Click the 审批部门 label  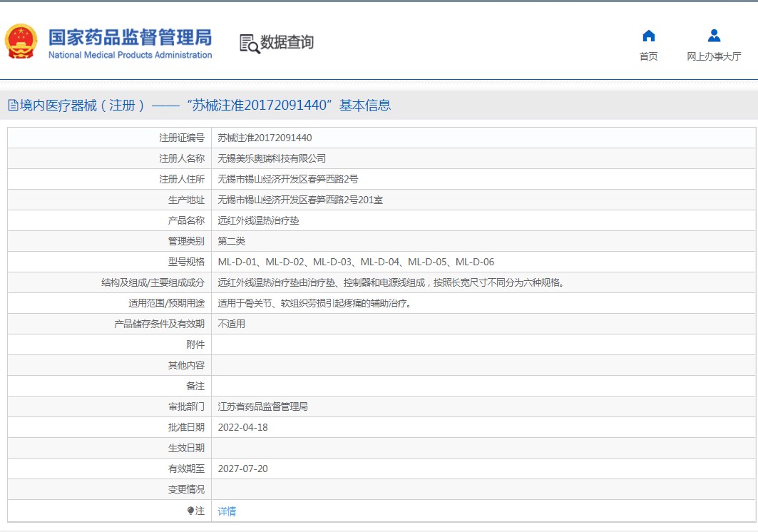186,406
